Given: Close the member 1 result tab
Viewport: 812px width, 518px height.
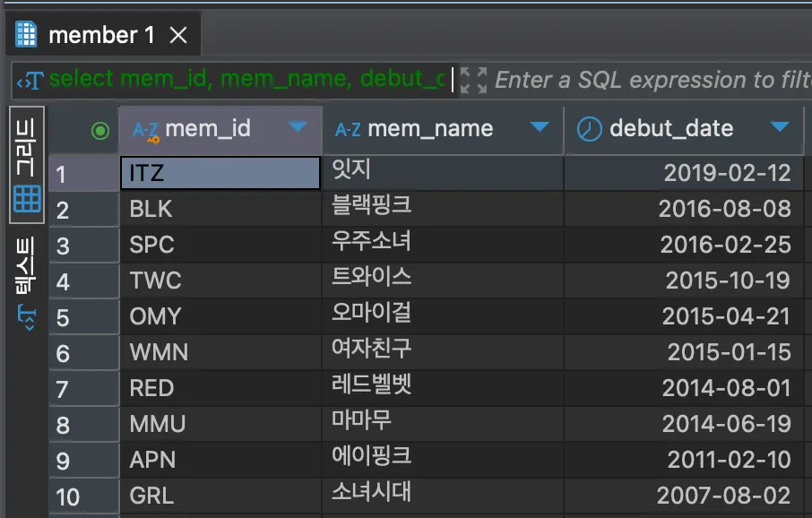Looking at the screenshot, I should point(178,35).
